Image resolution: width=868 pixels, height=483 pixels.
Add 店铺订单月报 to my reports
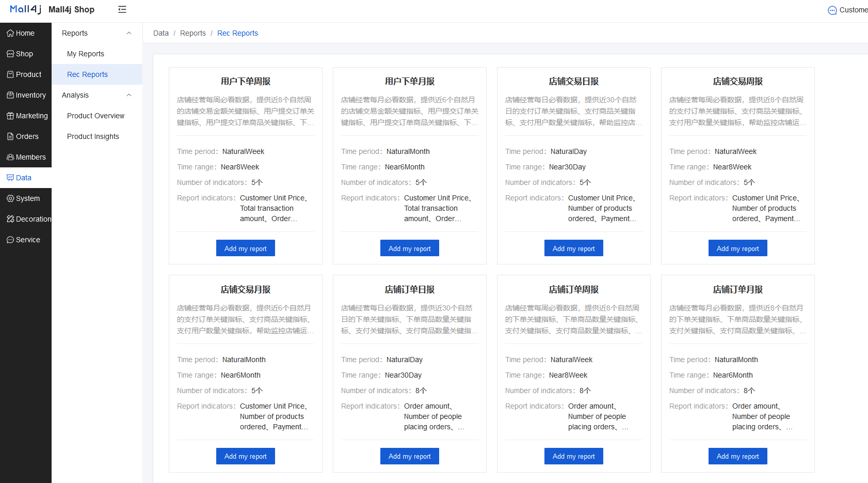(x=738, y=456)
